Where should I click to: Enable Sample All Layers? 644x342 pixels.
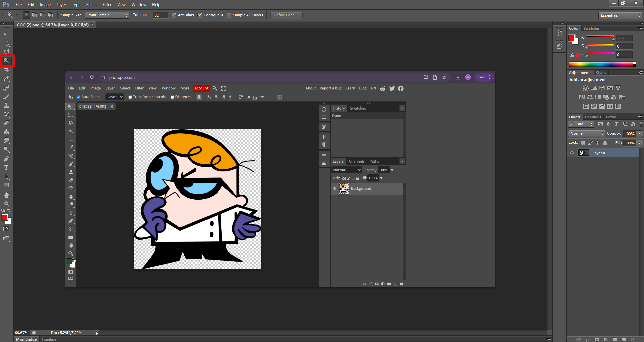[229, 15]
